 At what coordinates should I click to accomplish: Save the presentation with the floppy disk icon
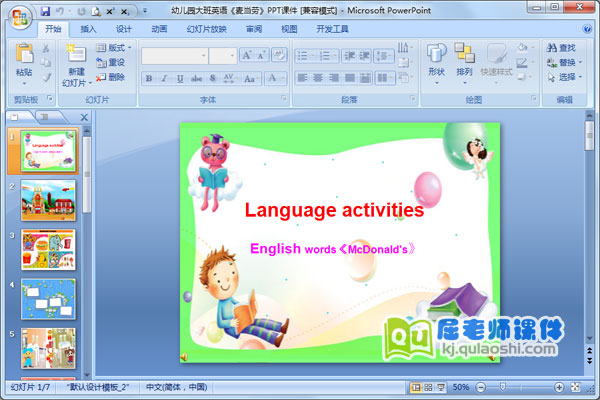[46, 11]
